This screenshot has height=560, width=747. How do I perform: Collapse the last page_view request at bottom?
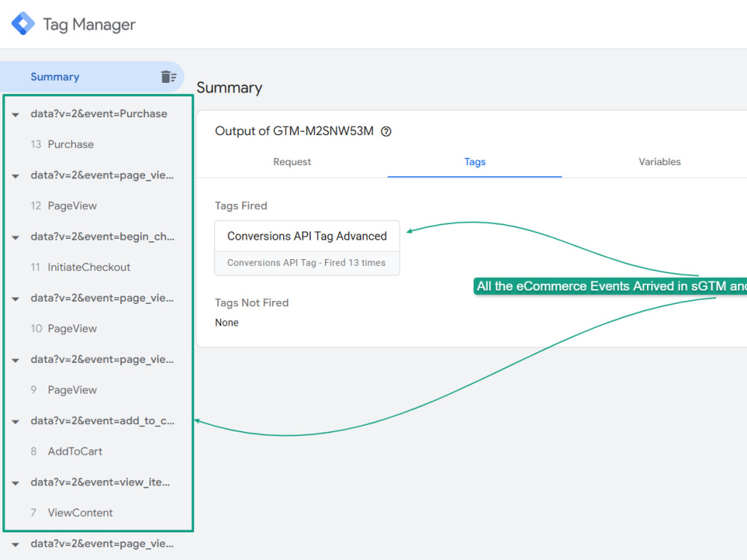(16, 545)
